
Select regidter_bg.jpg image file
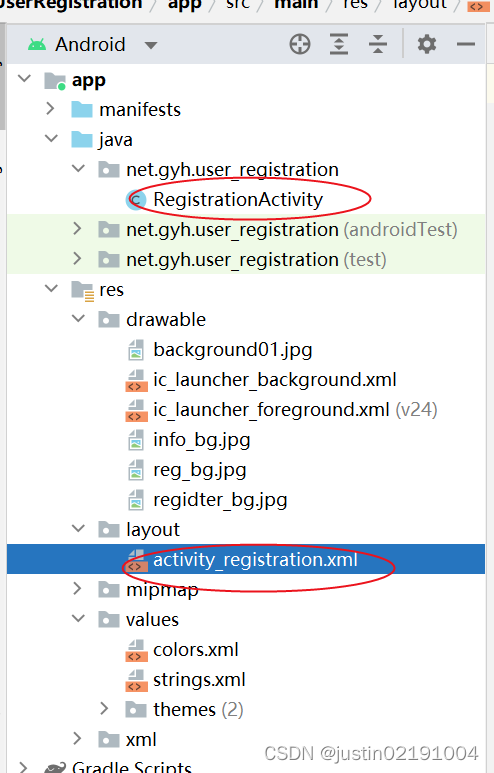coord(220,500)
